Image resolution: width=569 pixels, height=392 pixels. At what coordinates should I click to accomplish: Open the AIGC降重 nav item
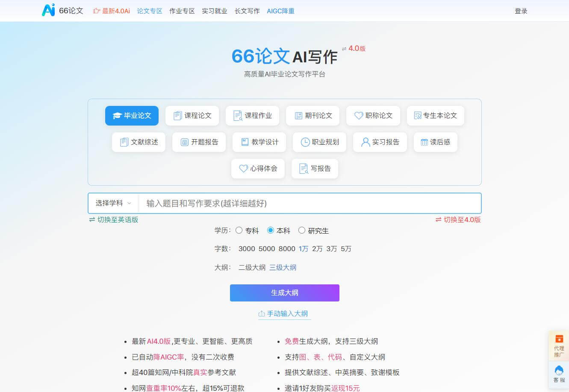point(280,11)
